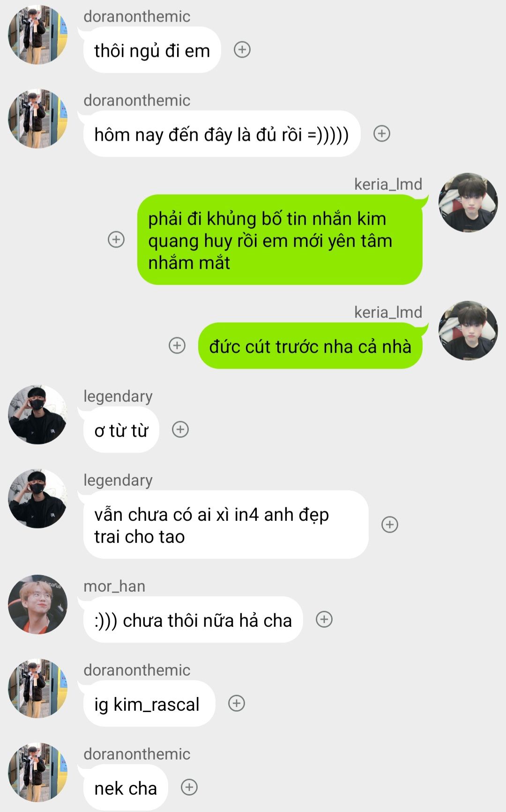Click plus icon beside "đức cút trước nha cả nhà"
The image size is (506, 812).
(177, 346)
